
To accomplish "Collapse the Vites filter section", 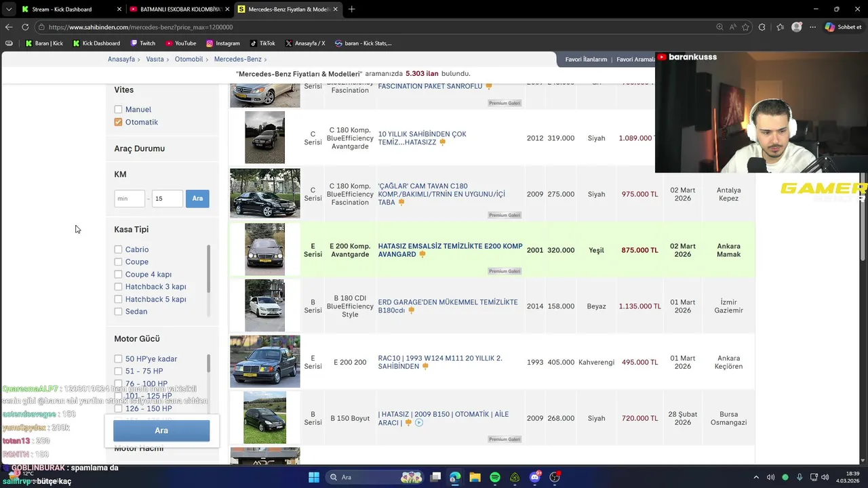I will tap(123, 89).
